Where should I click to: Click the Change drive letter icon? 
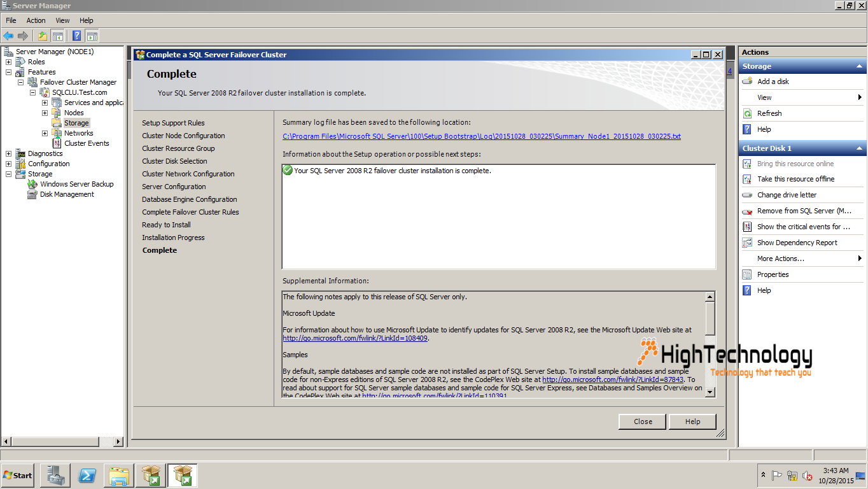pos(748,195)
